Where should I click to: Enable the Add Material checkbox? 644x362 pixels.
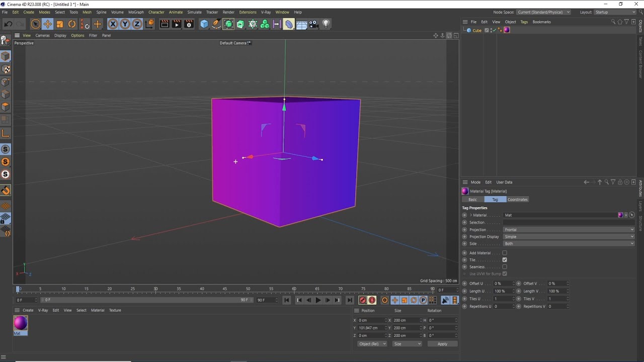[x=505, y=253]
